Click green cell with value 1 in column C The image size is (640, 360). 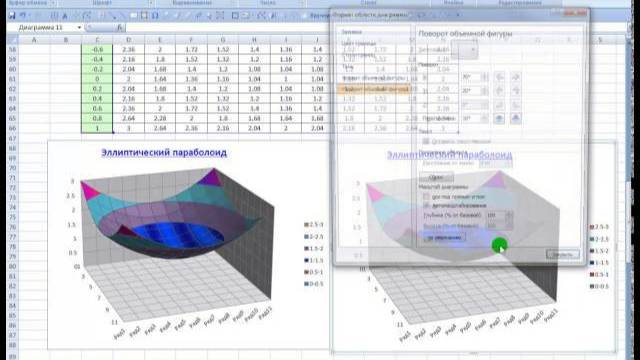97,128
